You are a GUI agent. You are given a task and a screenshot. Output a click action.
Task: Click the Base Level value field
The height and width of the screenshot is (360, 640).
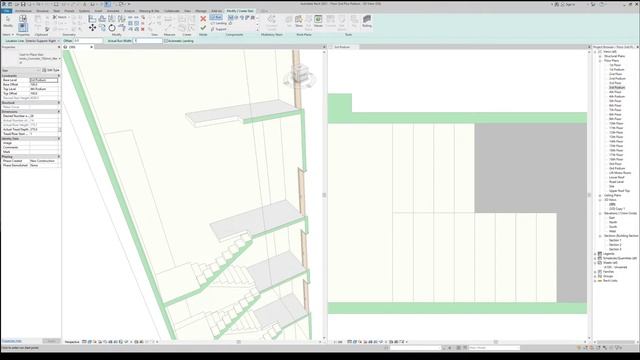[44, 80]
